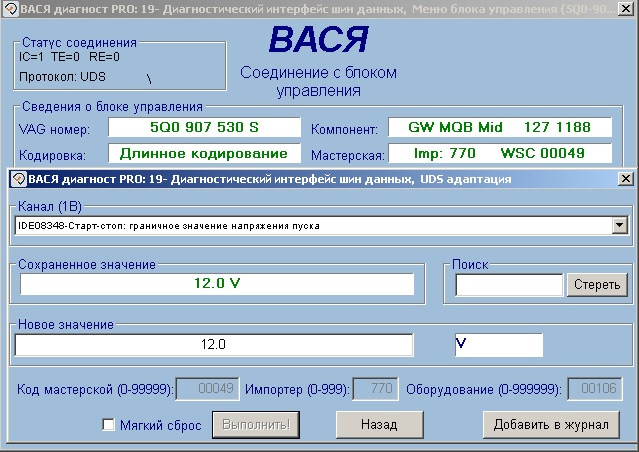This screenshot has width=639, height=452.
Task: Click the workshop value Imp: 770 WSC 00049
Action: [500, 153]
